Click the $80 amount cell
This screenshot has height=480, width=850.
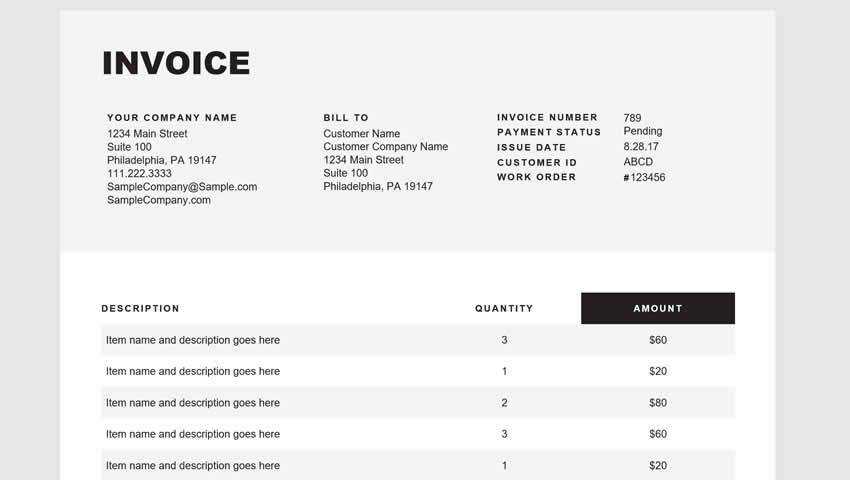(x=657, y=403)
